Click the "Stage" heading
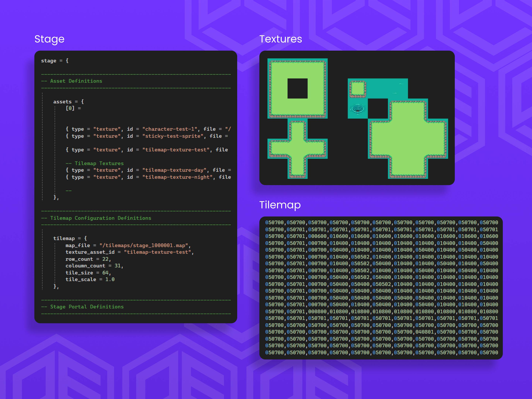Image resolution: width=532 pixels, height=399 pixels. click(49, 39)
